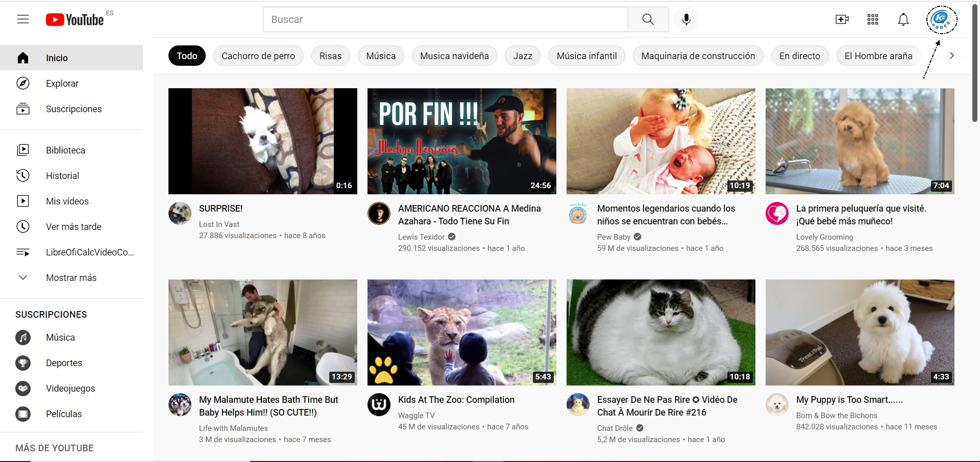Open the account avatar menu
This screenshot has width=980, height=462.
942,20
